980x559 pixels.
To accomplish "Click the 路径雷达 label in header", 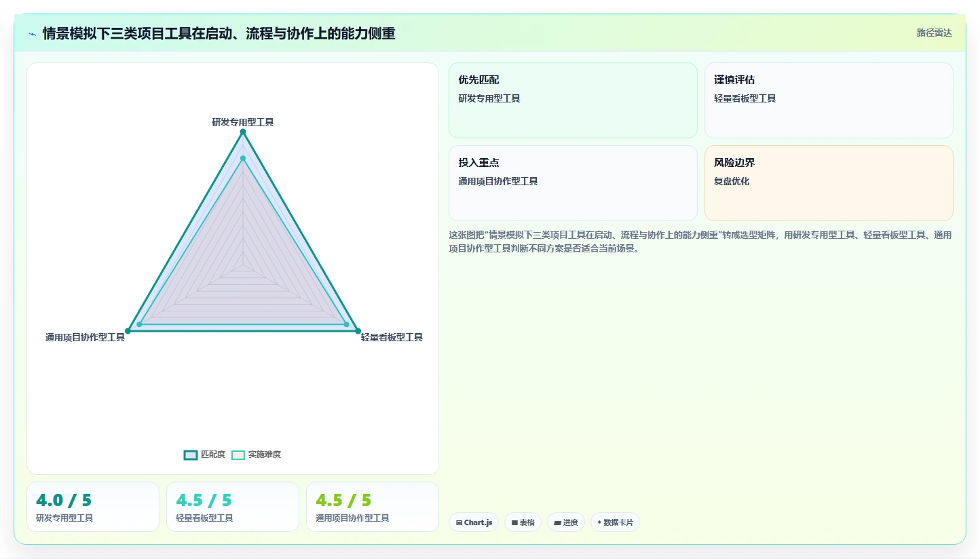I will pyautogui.click(x=935, y=33).
